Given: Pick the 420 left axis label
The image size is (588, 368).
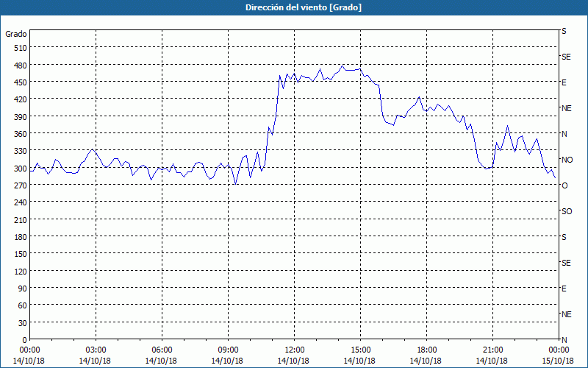Looking at the screenshot, I should tap(21, 99).
